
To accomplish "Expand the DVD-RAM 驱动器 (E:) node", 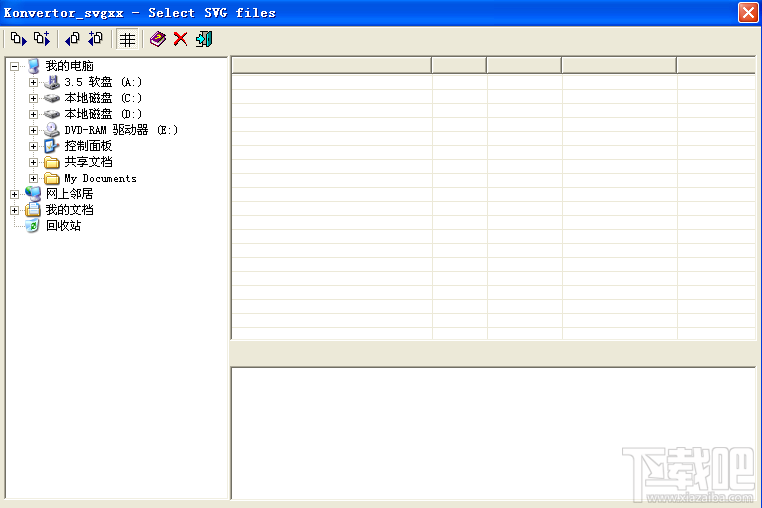I will coord(33,130).
